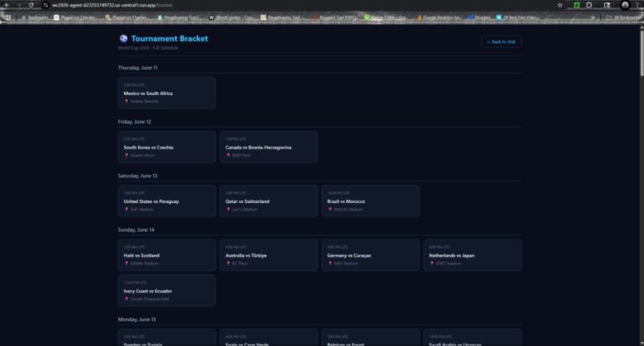
Task: Click pin icon next to NRG Stadium
Action: tap(330, 264)
